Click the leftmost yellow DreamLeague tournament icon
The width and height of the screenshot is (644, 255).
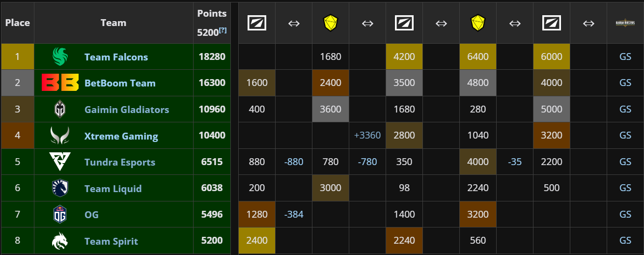click(x=330, y=23)
